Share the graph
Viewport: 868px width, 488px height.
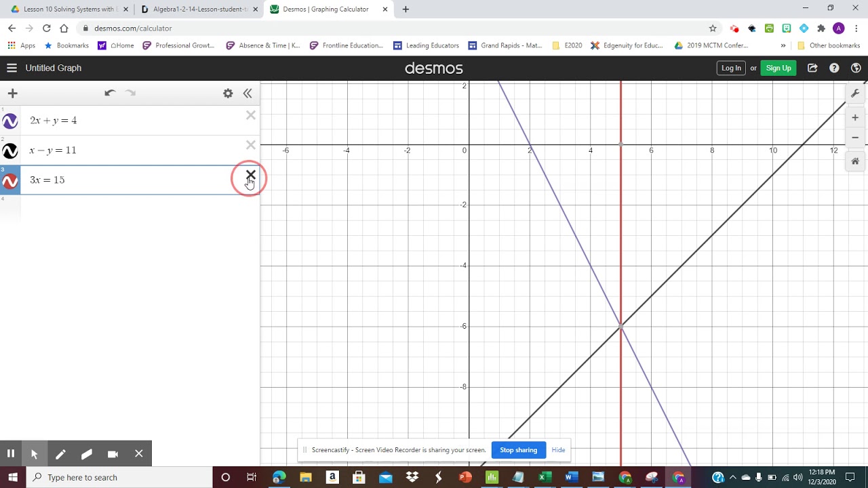(x=812, y=68)
